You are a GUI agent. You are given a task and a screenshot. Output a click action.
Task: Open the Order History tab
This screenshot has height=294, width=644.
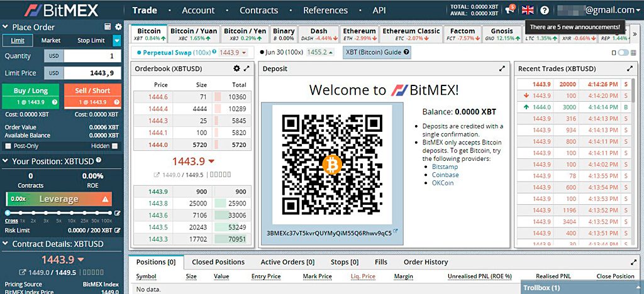click(426, 262)
